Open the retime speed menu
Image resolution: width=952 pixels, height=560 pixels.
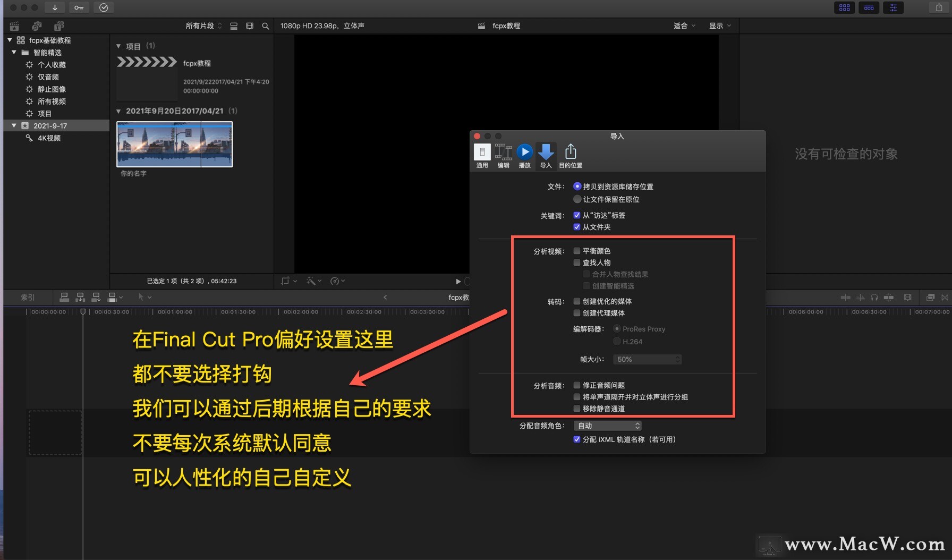coord(337,281)
